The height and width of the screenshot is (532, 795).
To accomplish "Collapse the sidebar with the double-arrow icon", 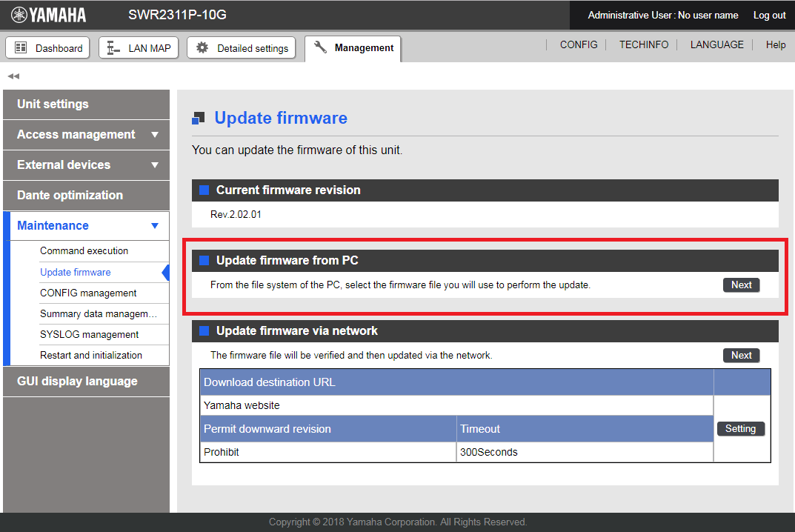I will [x=13, y=76].
